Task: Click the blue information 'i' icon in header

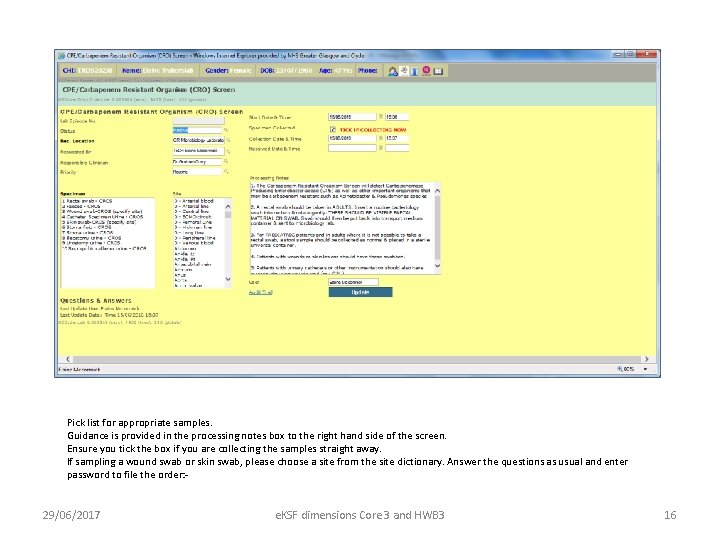Action: coord(414,71)
